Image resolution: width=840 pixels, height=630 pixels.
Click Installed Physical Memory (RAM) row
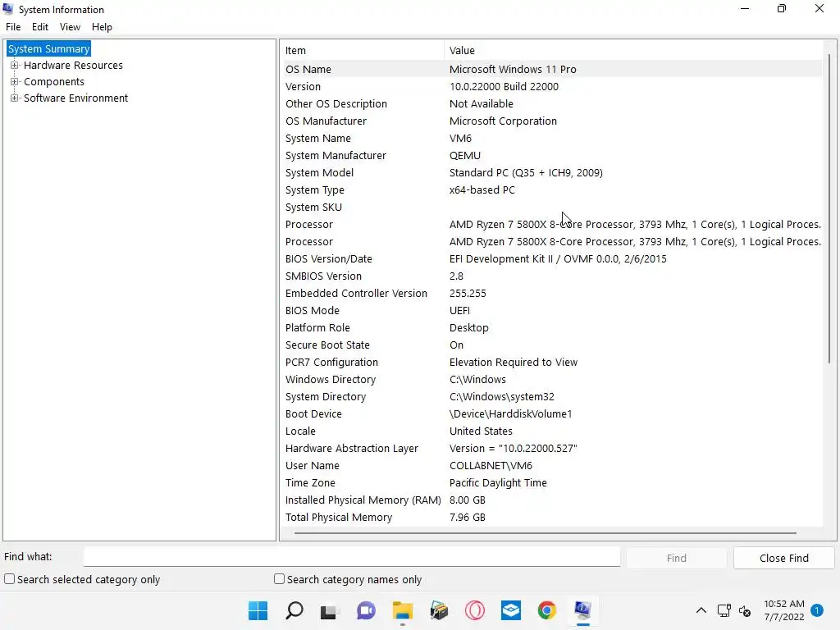(552, 500)
